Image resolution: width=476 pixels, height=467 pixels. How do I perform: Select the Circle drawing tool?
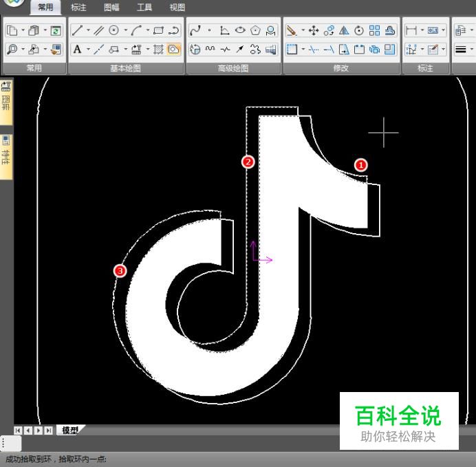tap(114, 31)
